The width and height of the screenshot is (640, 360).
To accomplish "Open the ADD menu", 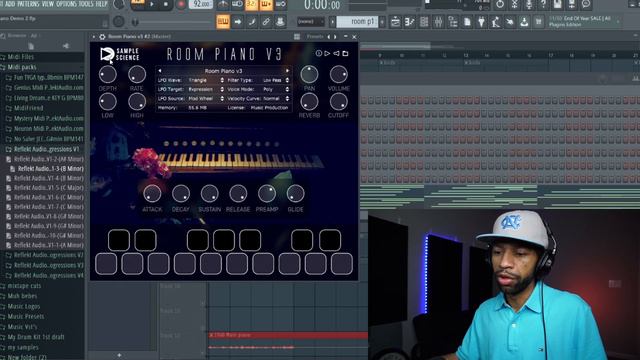I will (10, 4).
